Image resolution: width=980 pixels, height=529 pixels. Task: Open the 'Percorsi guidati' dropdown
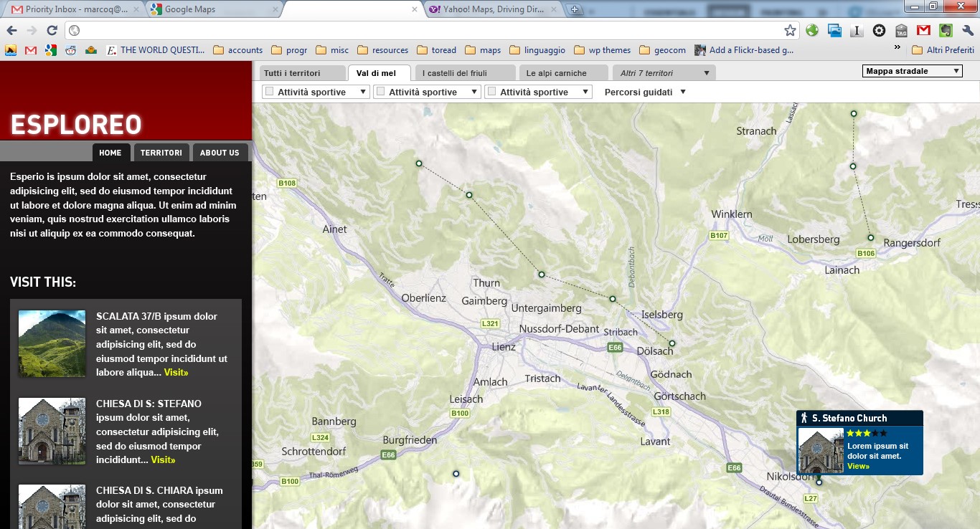point(645,92)
